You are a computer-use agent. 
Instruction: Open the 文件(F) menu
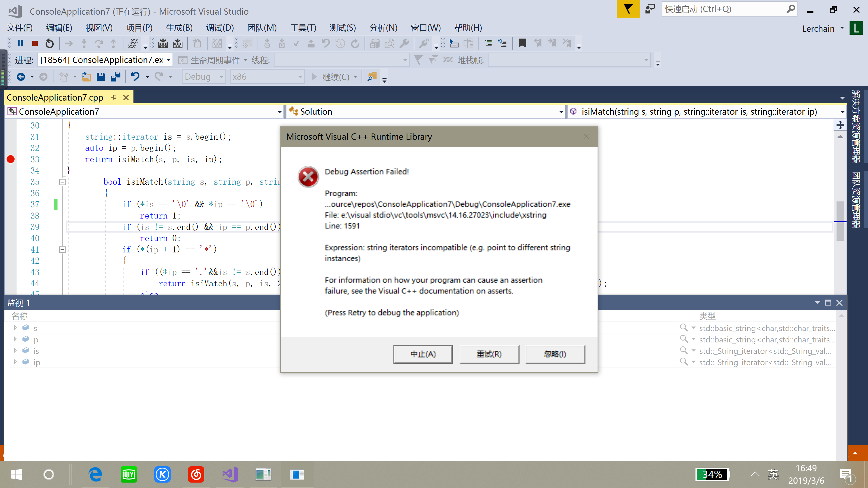coord(20,28)
